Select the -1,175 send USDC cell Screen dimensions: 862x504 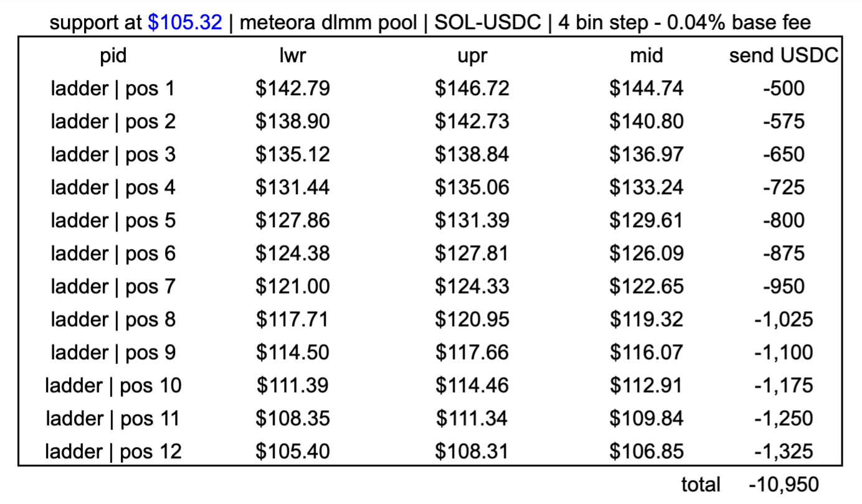point(784,385)
